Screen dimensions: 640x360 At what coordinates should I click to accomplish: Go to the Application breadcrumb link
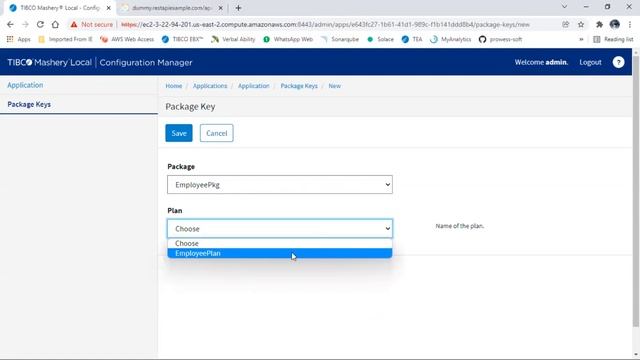click(253, 86)
